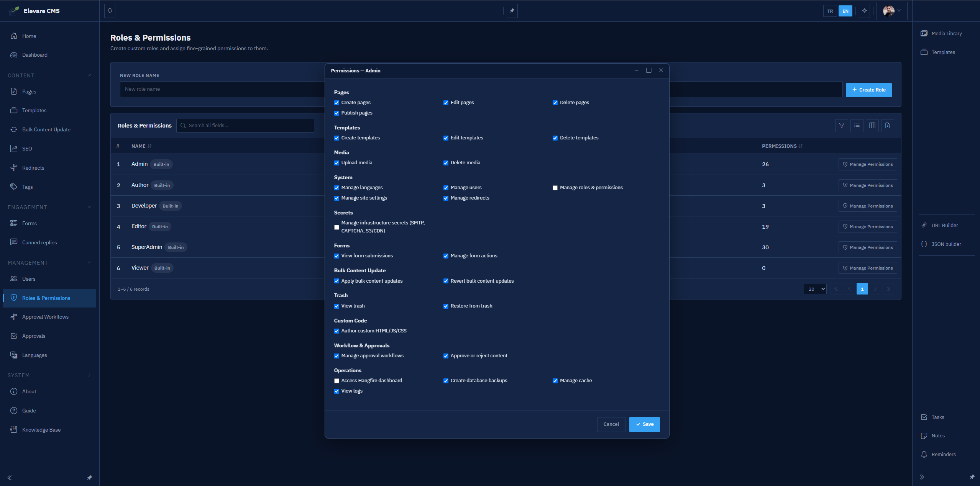Open Bulk Content Update in sidebar
This screenshot has height=486, width=980.
(x=50, y=129)
